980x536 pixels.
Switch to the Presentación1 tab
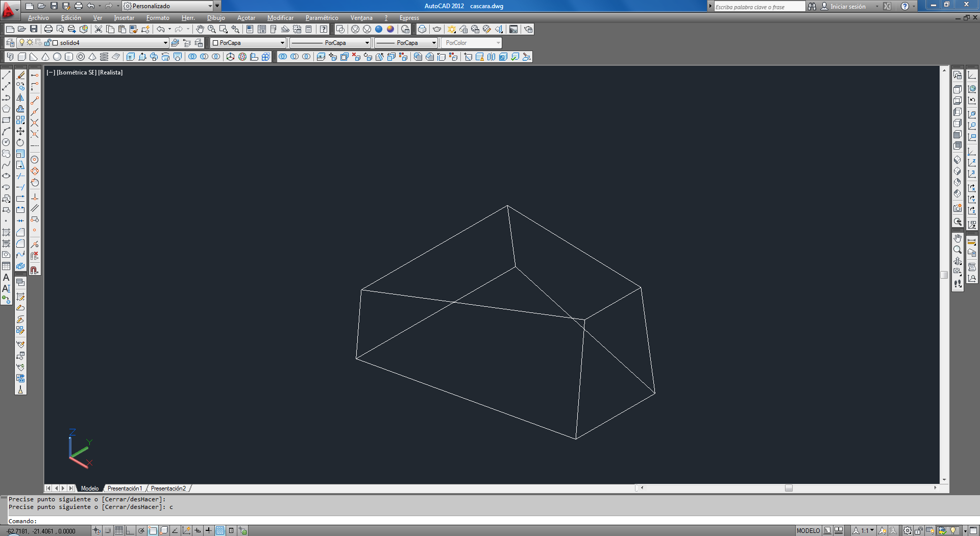tap(125, 489)
